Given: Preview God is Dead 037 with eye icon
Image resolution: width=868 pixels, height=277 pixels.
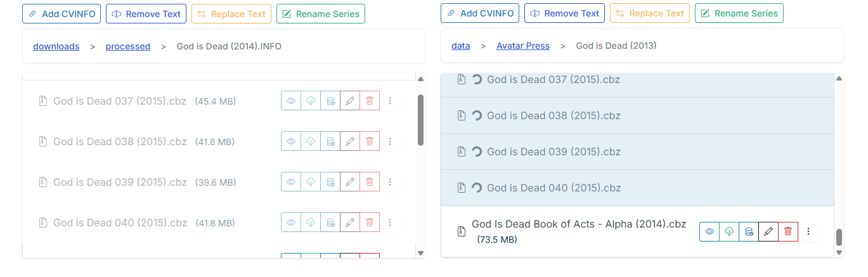Looking at the screenshot, I should point(291,101).
